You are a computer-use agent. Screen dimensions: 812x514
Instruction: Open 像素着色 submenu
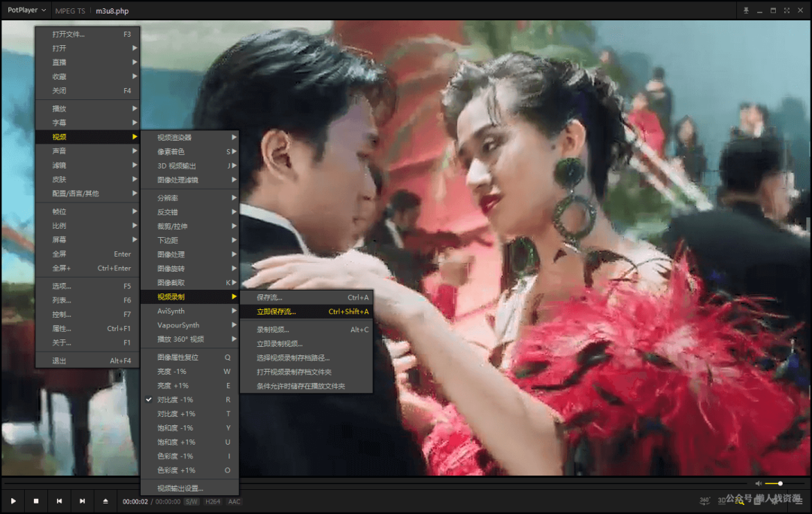[x=189, y=152]
